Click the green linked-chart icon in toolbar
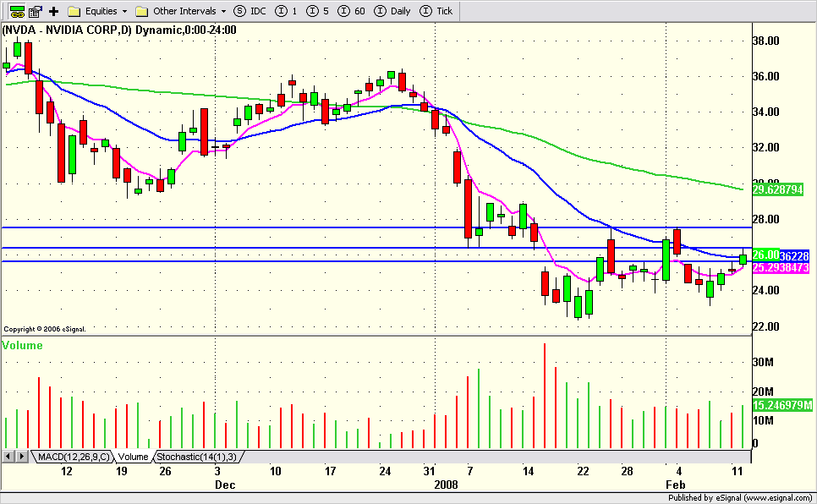This screenshot has height=504, width=817. tap(17, 11)
